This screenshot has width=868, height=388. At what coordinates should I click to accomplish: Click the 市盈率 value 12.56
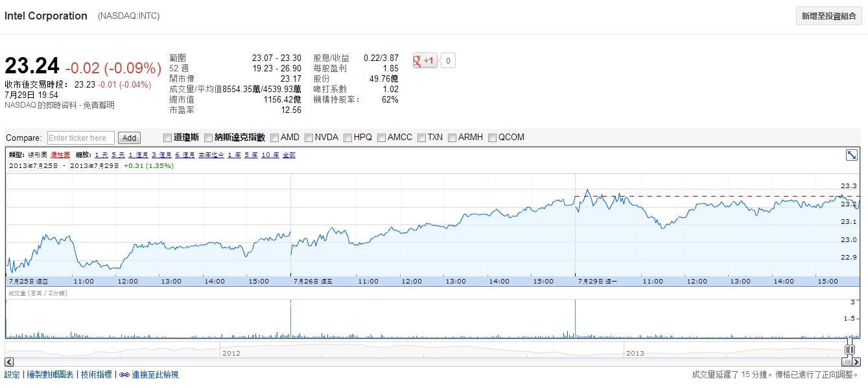(291, 110)
